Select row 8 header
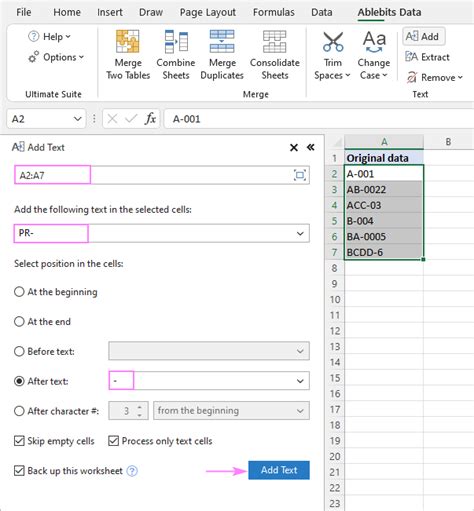Screen dimensions: 474x511 click(335, 268)
